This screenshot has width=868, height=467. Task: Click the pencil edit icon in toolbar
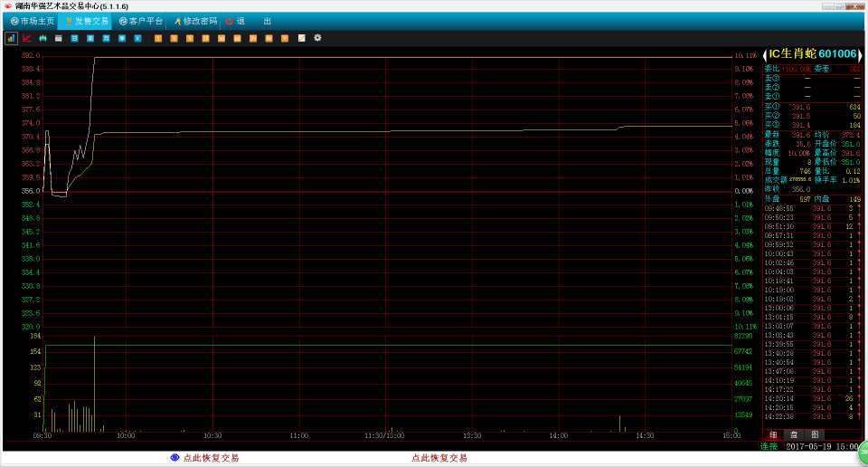pos(301,38)
